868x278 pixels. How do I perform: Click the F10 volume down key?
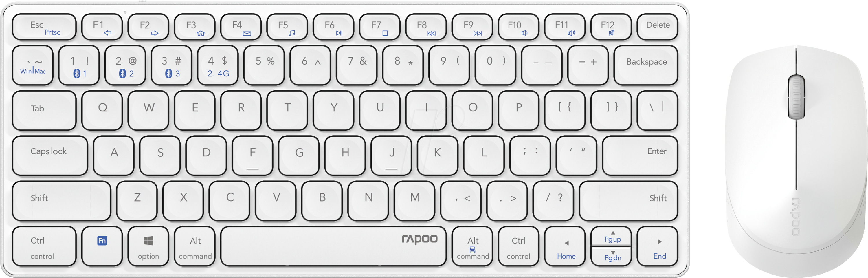(x=519, y=27)
